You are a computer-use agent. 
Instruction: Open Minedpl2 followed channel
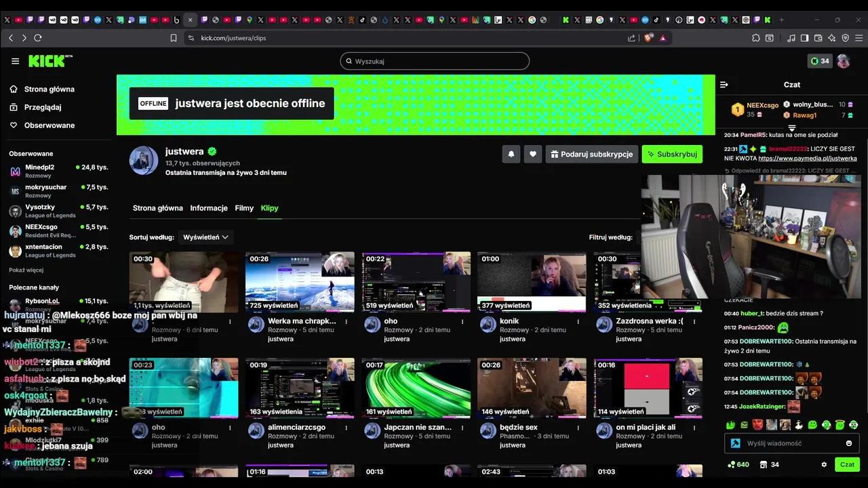click(58, 171)
